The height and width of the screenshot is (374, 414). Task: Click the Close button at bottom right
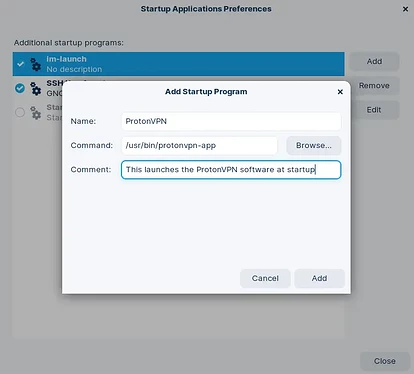(x=385, y=361)
